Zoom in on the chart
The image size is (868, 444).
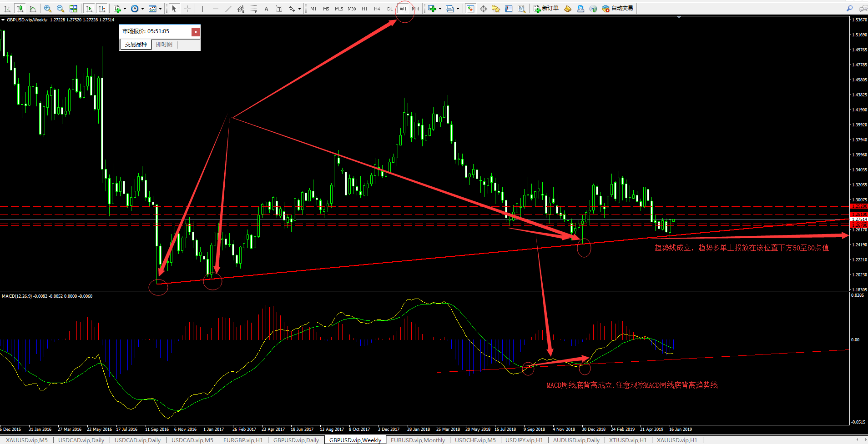click(x=47, y=9)
